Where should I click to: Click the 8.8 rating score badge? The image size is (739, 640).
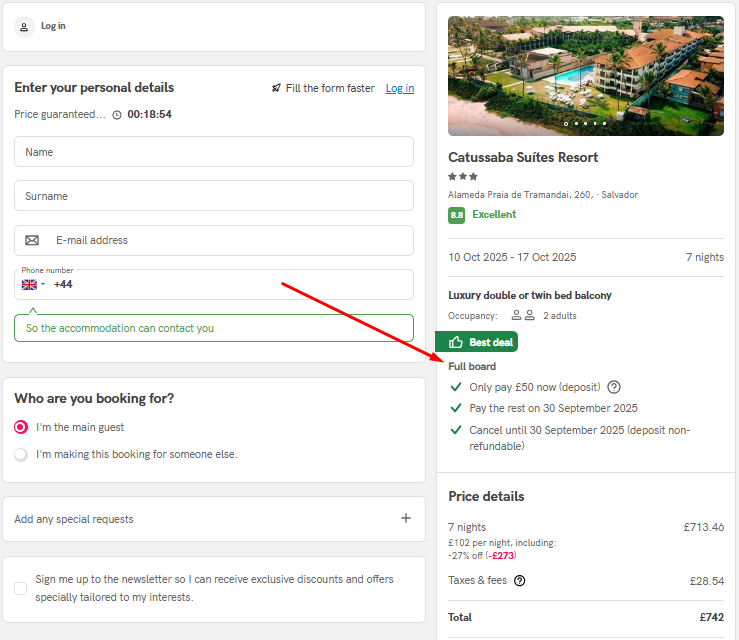[456, 215]
